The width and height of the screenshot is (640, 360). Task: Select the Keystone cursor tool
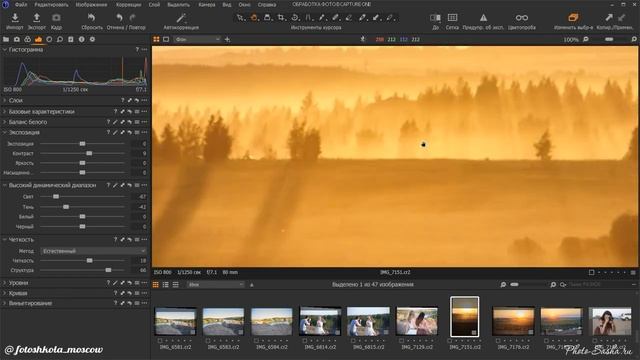pyautogui.click(x=309, y=18)
